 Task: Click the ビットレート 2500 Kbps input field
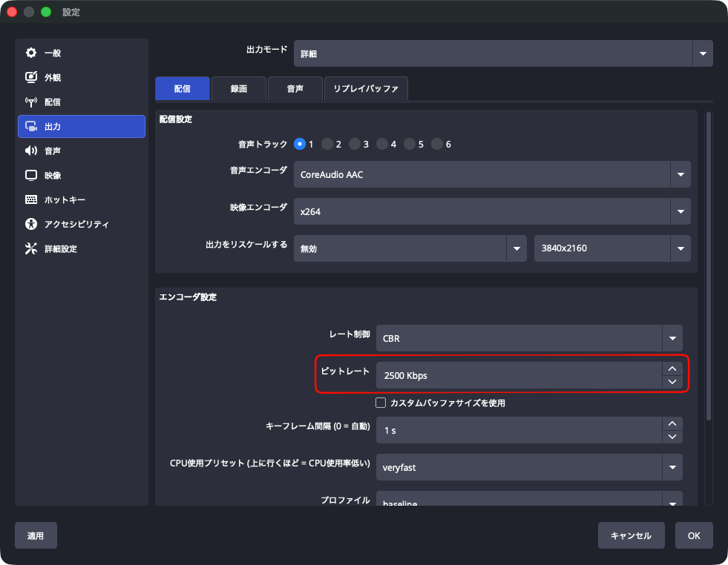[x=519, y=375]
